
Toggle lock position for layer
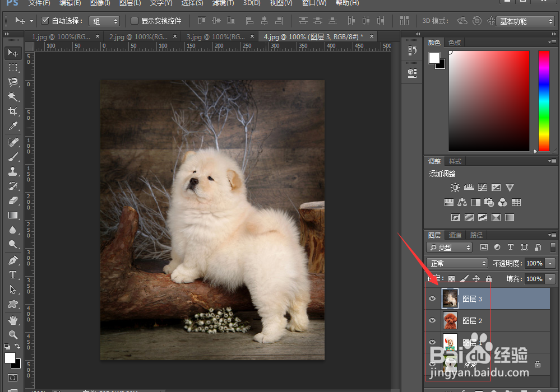476,278
